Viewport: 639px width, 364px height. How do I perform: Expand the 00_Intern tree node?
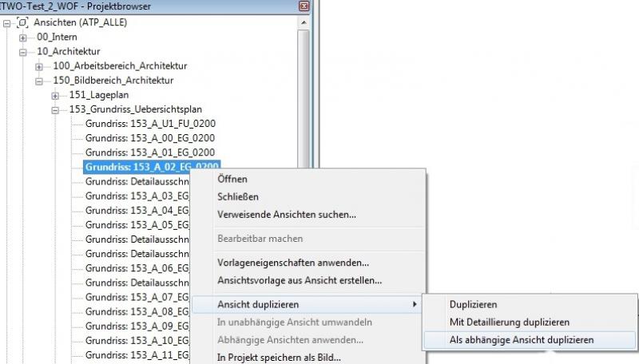point(23,38)
